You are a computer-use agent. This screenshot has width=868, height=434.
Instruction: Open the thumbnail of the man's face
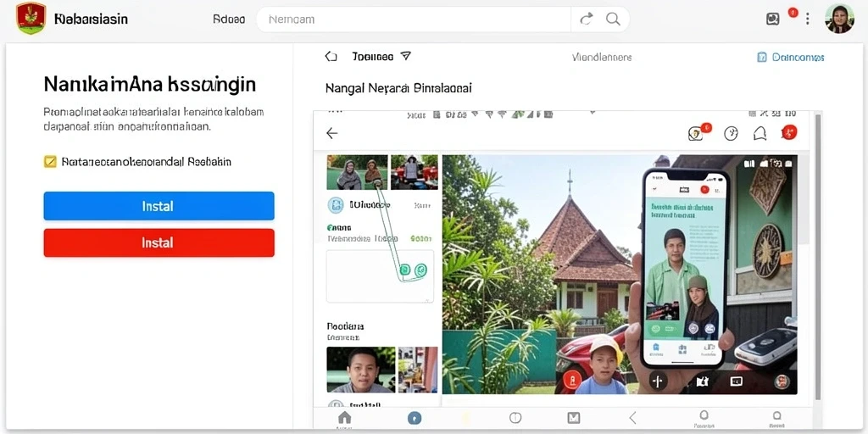[x=361, y=370]
